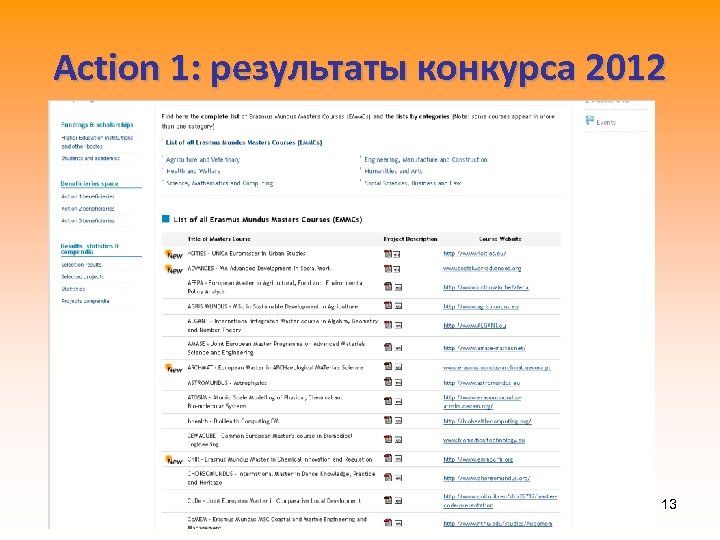Click the small page icon for ARCHMAT

point(398,367)
